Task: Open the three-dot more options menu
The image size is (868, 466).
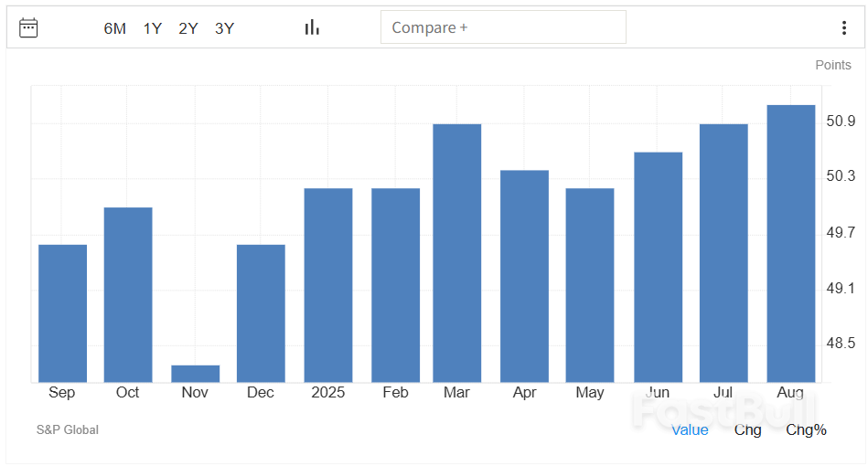Action: pyautogui.click(x=843, y=27)
